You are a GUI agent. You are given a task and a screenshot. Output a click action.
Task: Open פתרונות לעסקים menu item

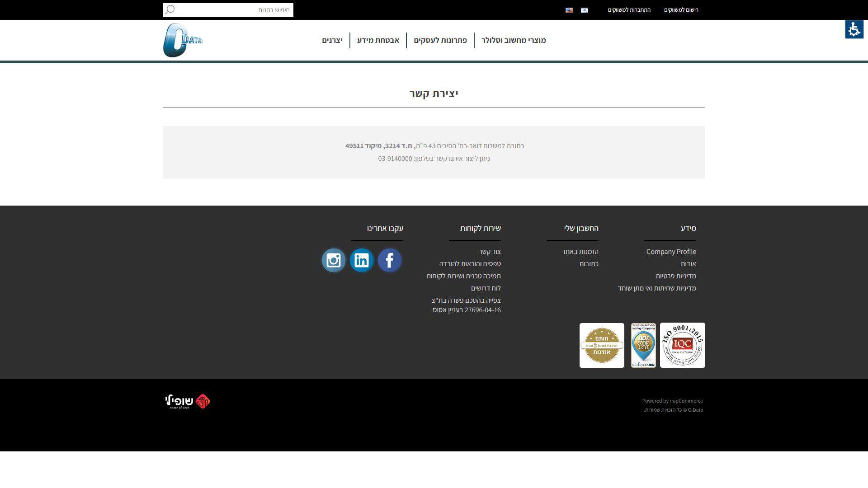coord(440,40)
